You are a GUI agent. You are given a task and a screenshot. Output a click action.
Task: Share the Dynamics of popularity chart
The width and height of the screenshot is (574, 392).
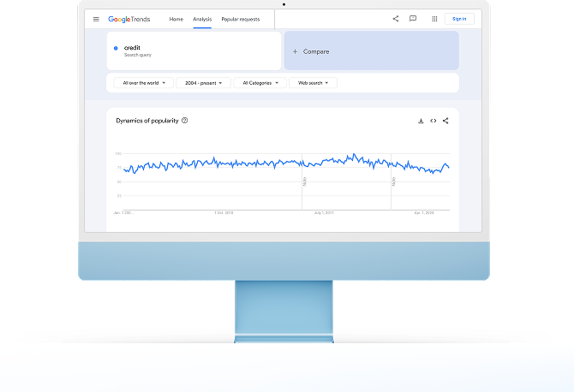445,121
